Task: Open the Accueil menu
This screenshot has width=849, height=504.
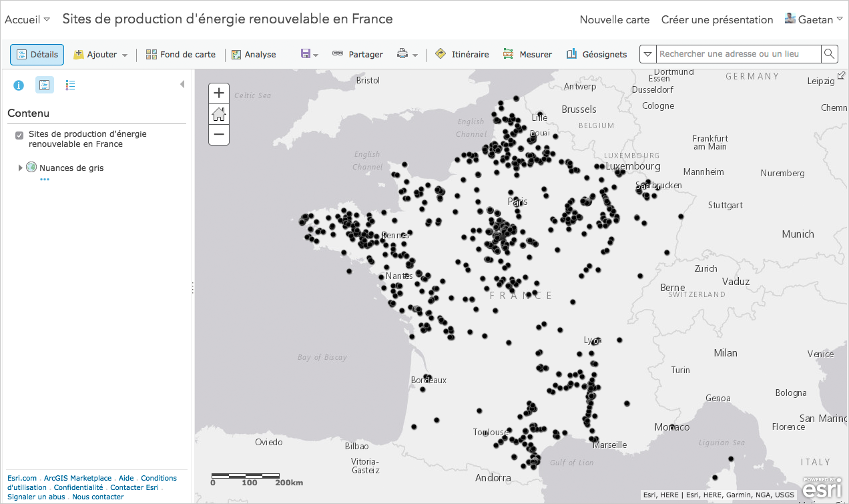Action: pos(27,19)
